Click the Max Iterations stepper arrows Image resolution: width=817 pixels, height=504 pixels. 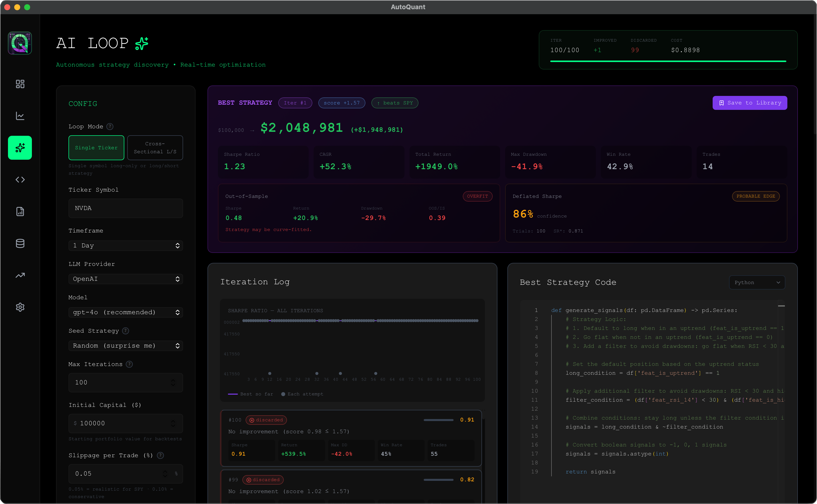click(173, 382)
